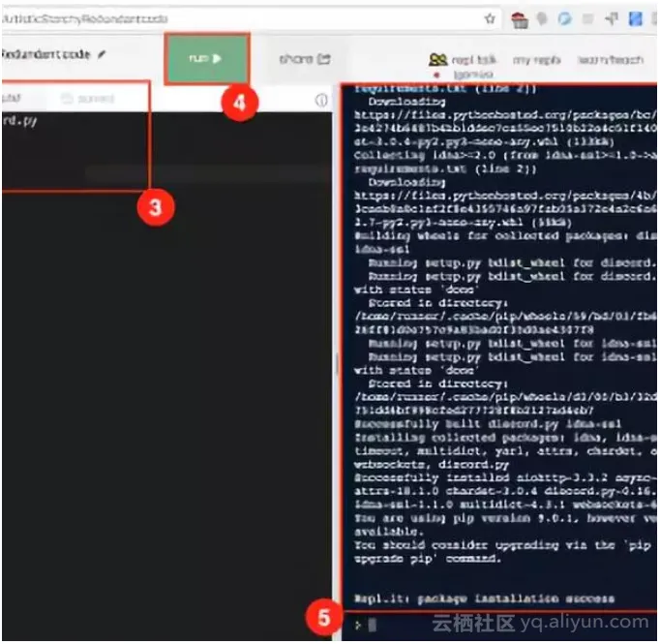
Task: Click the first 'Stored in directory' console line
Action: coord(437,303)
